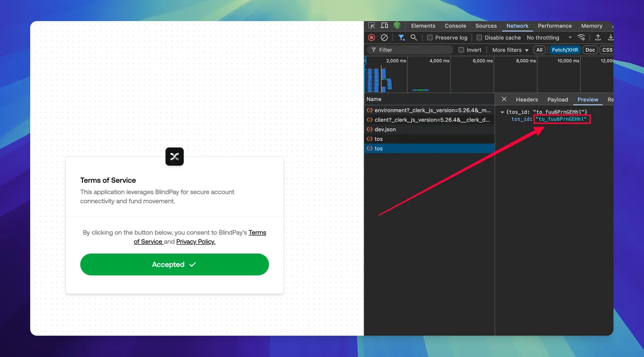The height and width of the screenshot is (357, 644).
Task: Toggle the network filter funnel icon
Action: (x=401, y=38)
